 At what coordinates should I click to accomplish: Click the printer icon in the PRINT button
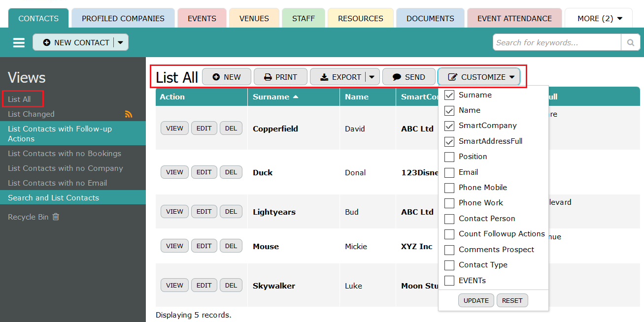pyautogui.click(x=268, y=77)
